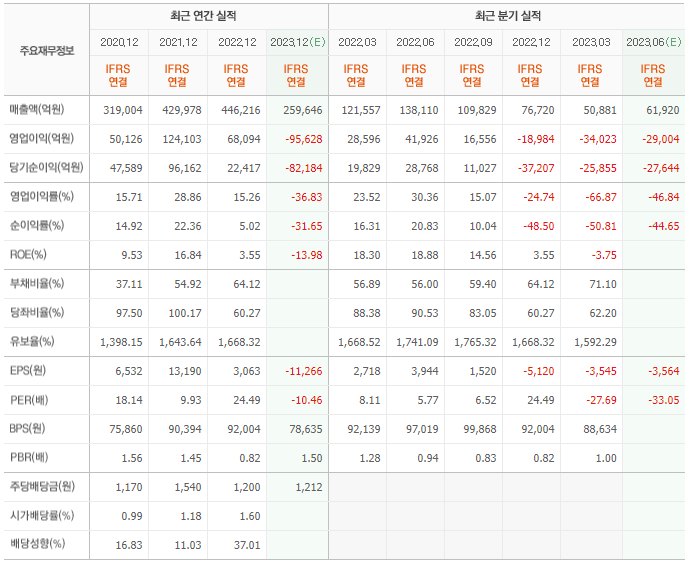690x563 pixels.
Task: Select the 2020.12 column header
Action: pyautogui.click(x=119, y=42)
